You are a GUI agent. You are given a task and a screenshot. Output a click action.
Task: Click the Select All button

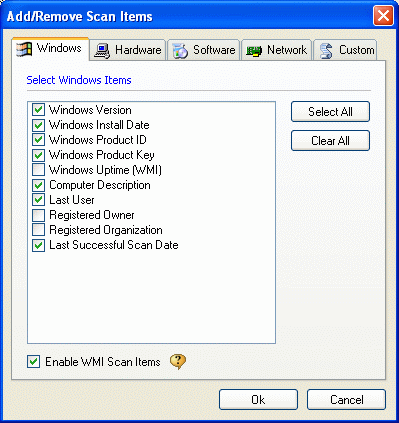tap(330, 112)
